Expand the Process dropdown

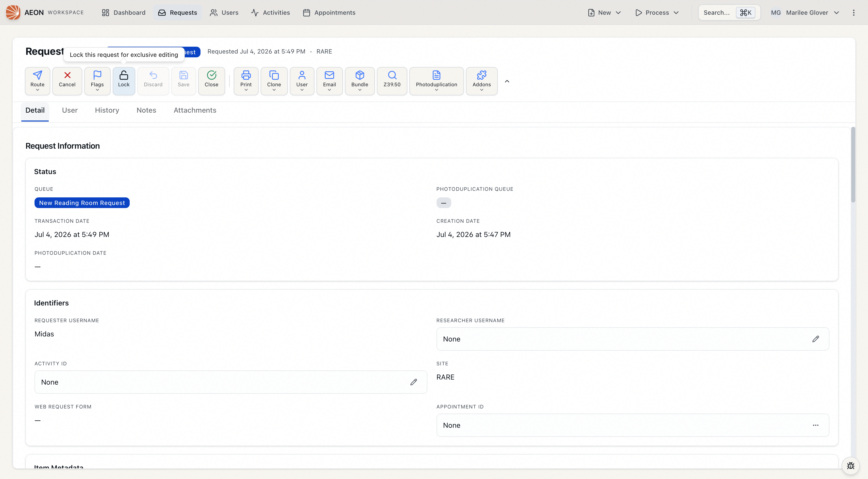pos(657,12)
